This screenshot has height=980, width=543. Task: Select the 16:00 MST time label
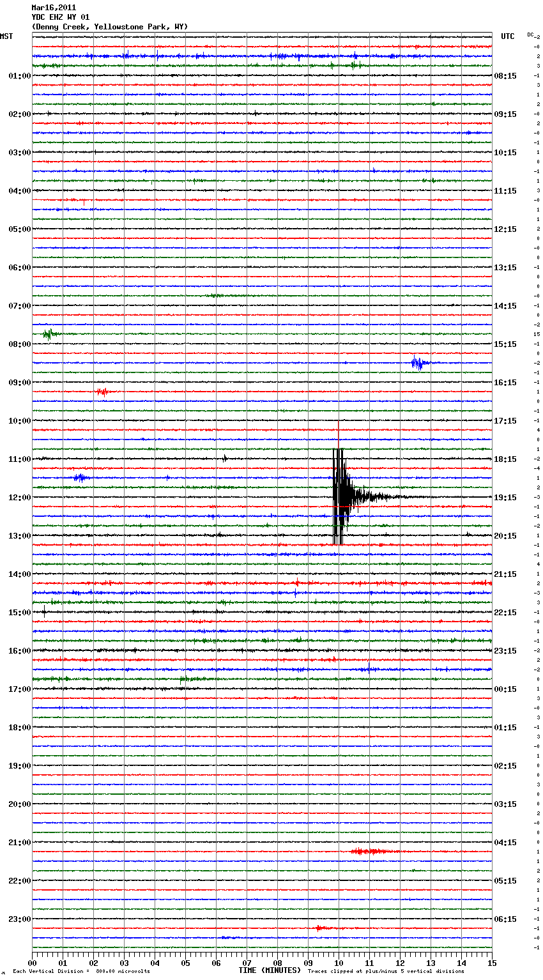20,651
